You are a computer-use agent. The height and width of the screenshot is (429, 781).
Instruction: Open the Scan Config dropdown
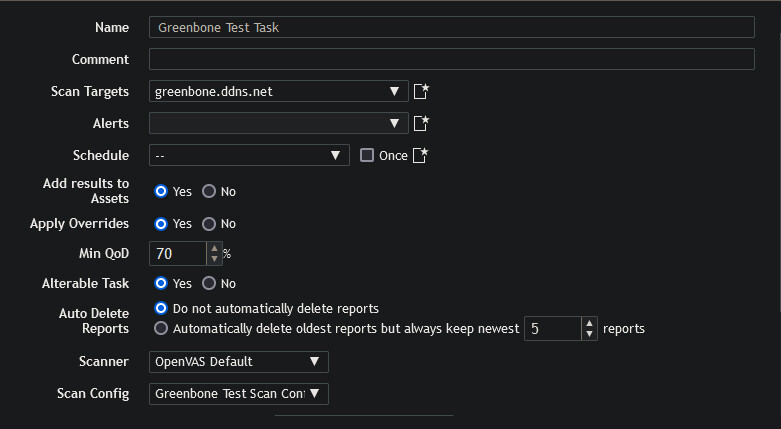coord(239,394)
